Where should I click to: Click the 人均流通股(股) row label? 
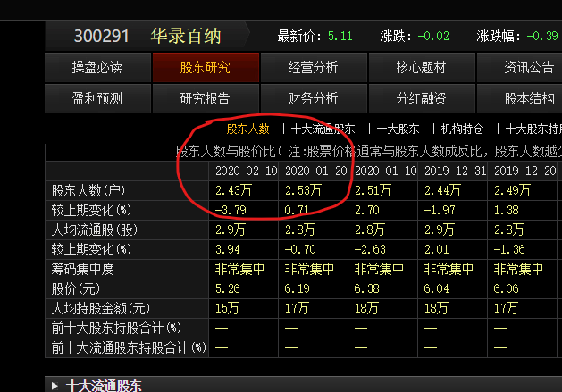tap(95, 229)
